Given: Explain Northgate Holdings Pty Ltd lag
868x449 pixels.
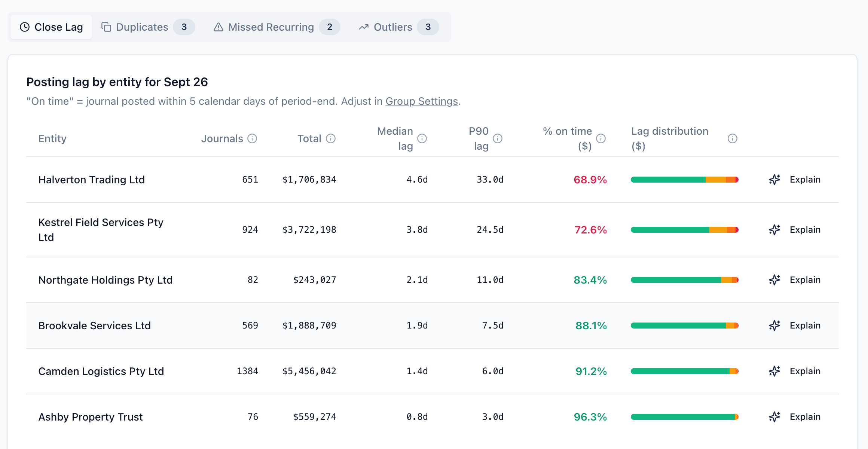Looking at the screenshot, I should click(795, 280).
